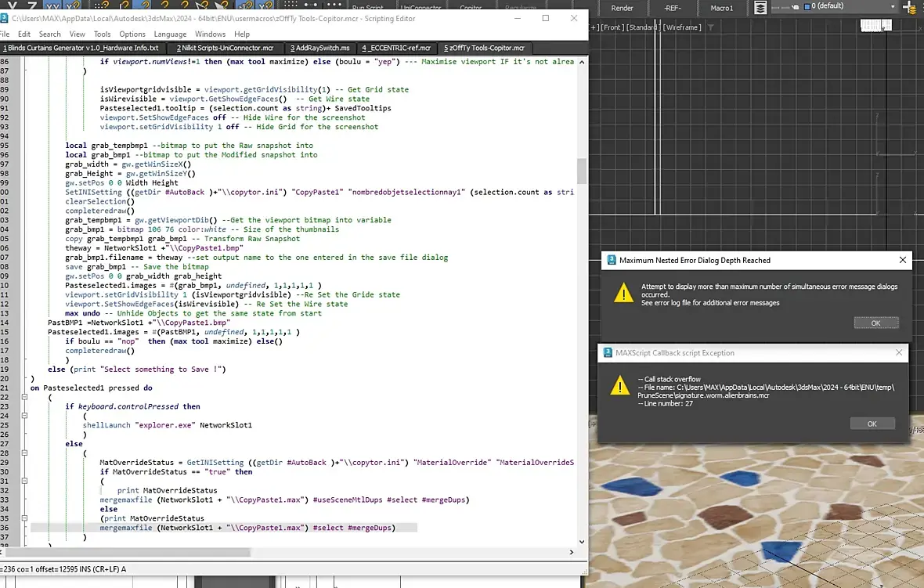Click the Render macro button
This screenshot has width=924, height=588.
622,8
